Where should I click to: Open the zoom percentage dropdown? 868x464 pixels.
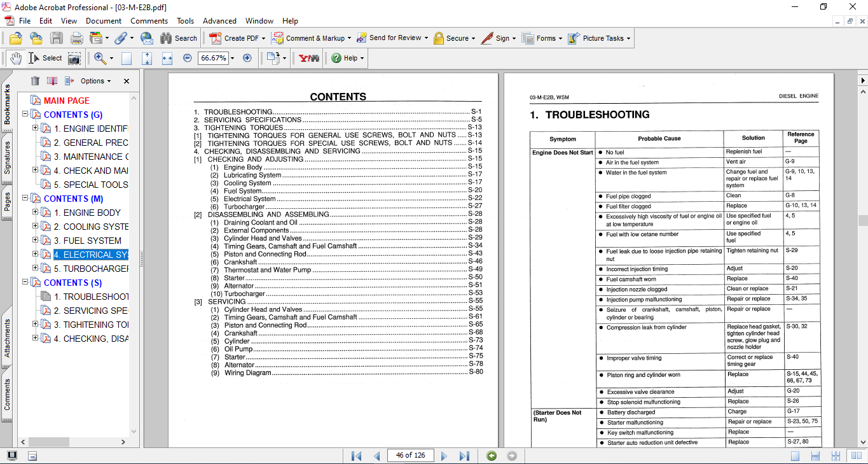[x=232, y=58]
